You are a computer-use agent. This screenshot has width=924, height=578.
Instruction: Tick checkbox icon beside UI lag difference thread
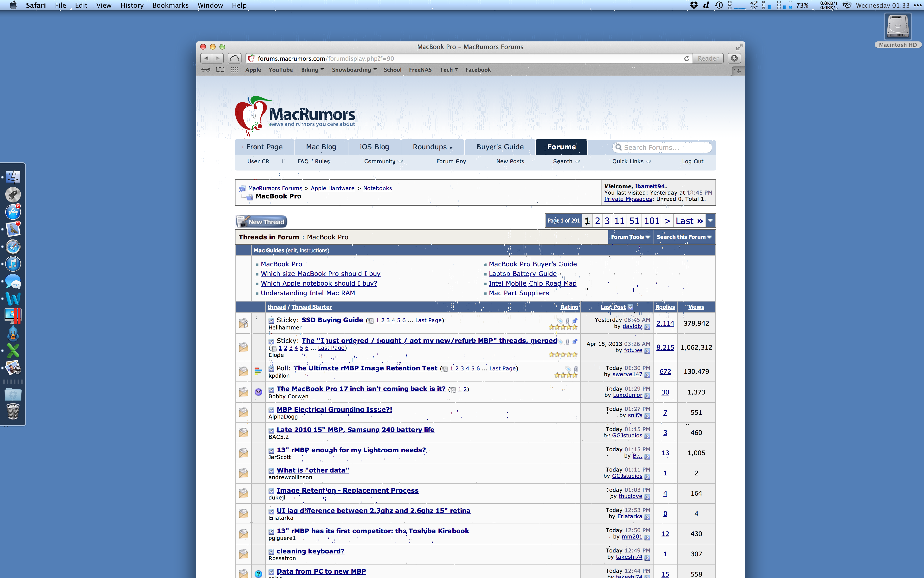pyautogui.click(x=271, y=512)
